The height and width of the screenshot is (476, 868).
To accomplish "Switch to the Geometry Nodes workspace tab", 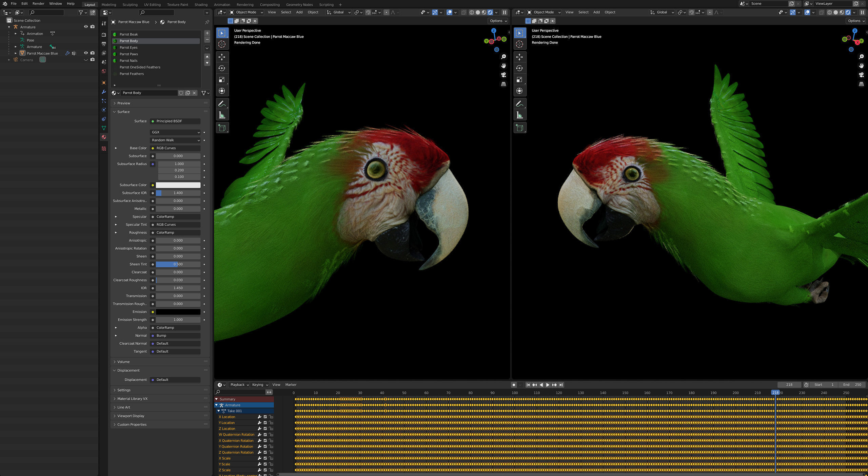I will point(299,5).
